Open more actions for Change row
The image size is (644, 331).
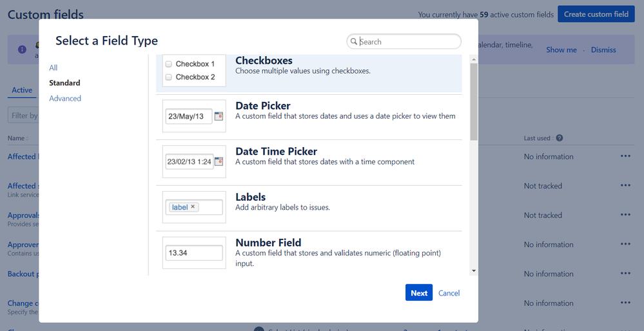point(625,303)
